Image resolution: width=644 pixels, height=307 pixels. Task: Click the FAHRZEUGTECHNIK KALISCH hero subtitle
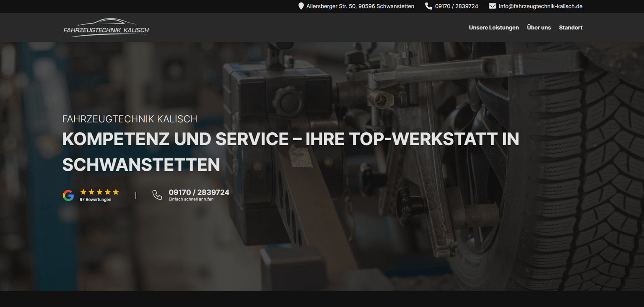130,119
